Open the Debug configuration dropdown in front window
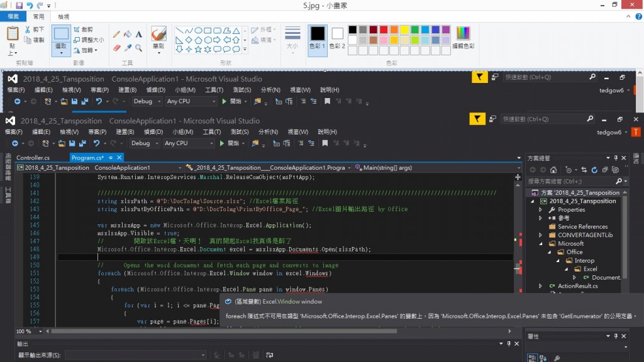 coord(145,143)
